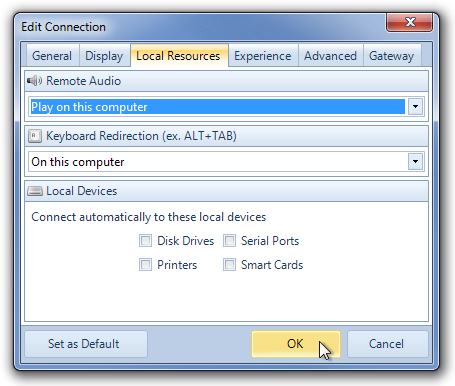Open the Gateway tab

392,56
